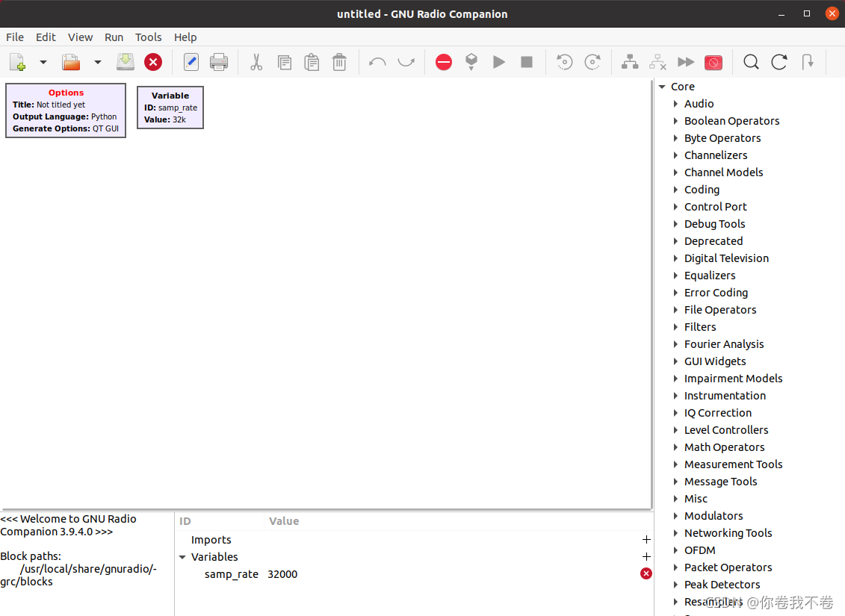
Task: Generate the flow graph
Action: pos(471,63)
